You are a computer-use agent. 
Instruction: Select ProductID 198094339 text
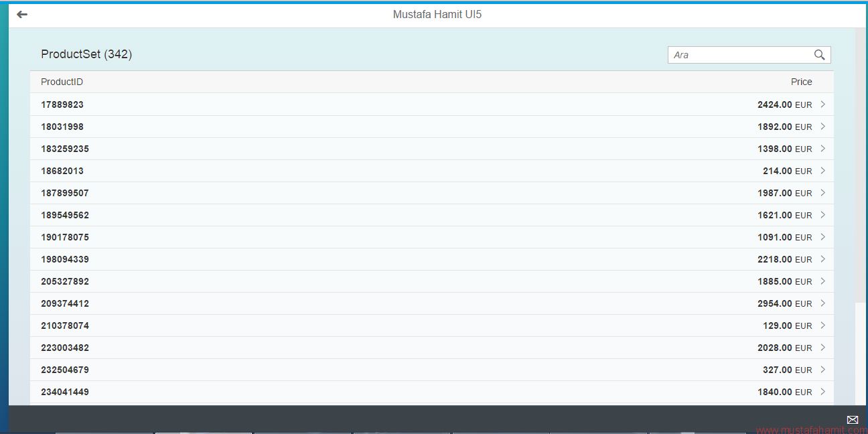(x=65, y=259)
